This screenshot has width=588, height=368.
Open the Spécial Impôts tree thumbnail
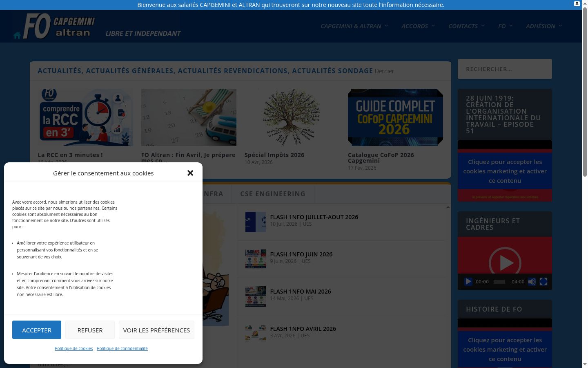292,117
